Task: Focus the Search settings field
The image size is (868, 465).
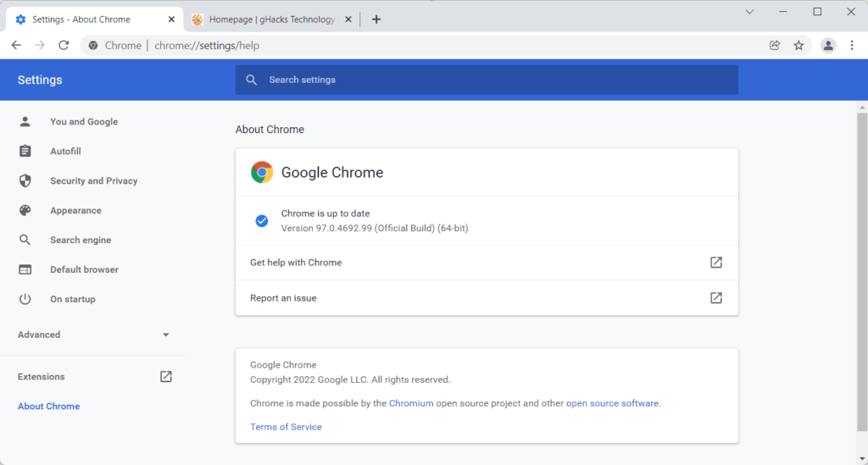Action: point(487,80)
